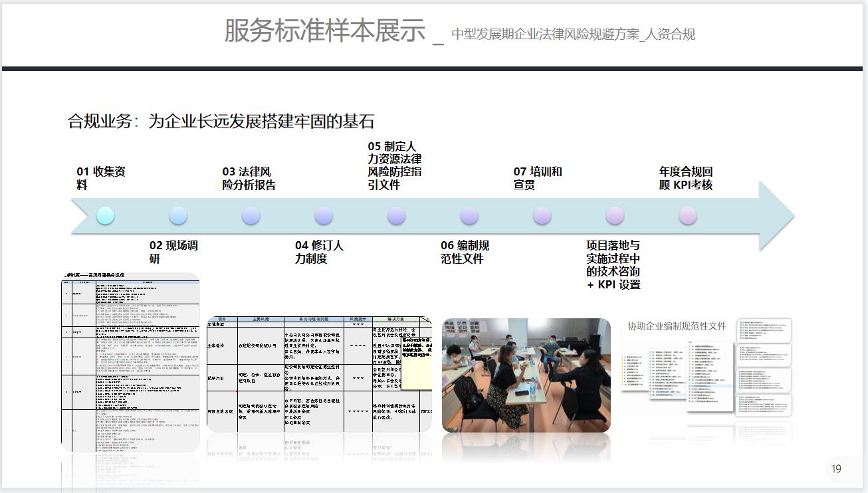Click the timeline dot for 05 制定人力资源法律风险防控指引文件

click(x=396, y=216)
